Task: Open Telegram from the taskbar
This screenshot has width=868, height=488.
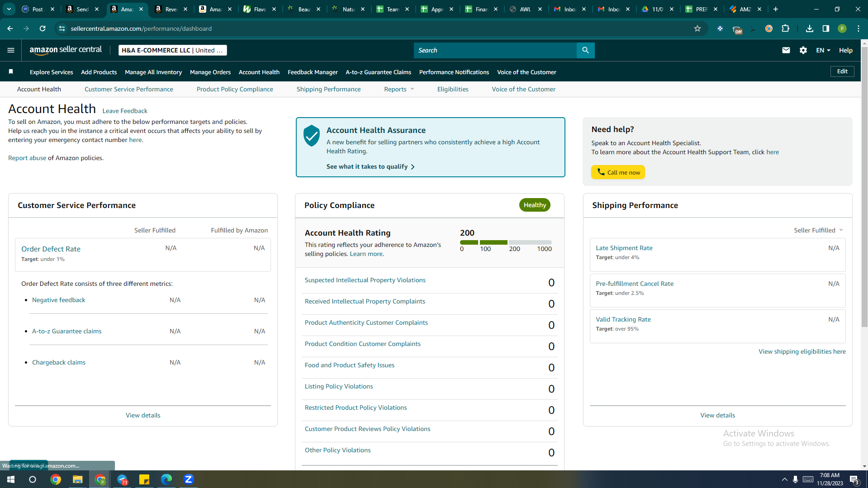Action: click(122, 479)
